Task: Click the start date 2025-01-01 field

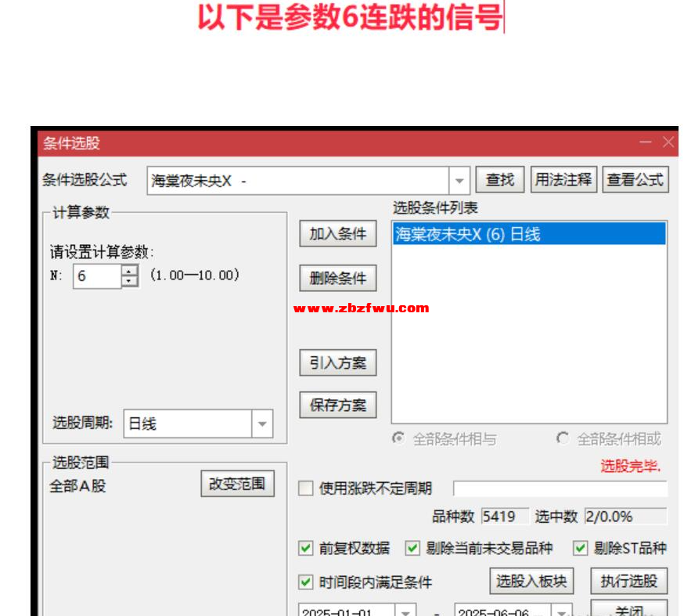Action: pos(347,611)
